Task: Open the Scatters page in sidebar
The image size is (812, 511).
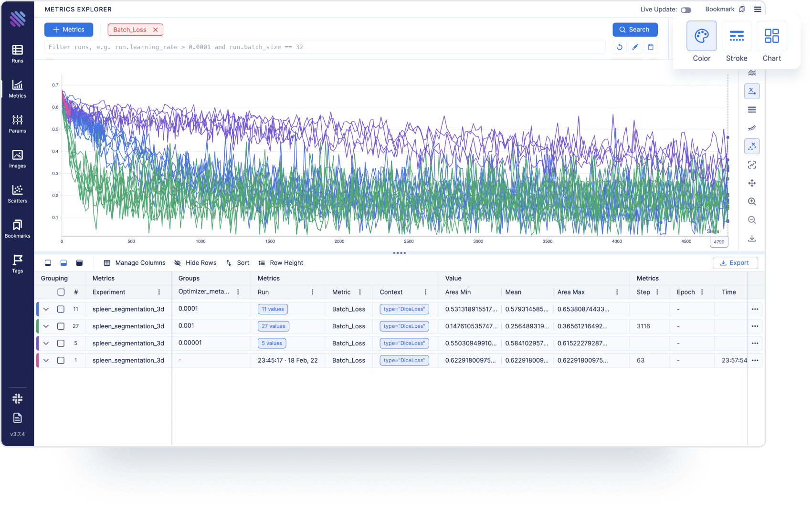Action: pos(17,194)
